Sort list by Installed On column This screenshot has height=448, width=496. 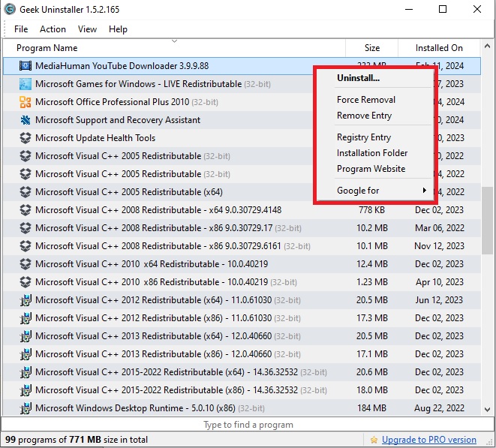point(439,48)
